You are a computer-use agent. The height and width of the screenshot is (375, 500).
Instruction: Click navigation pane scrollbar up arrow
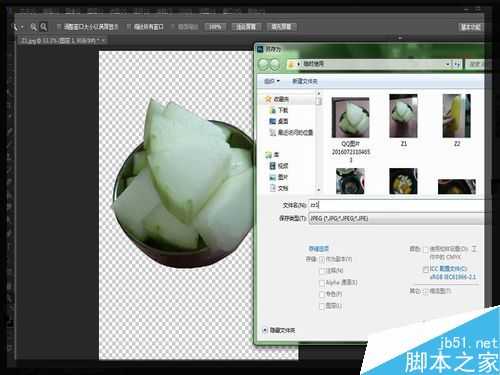(x=319, y=93)
